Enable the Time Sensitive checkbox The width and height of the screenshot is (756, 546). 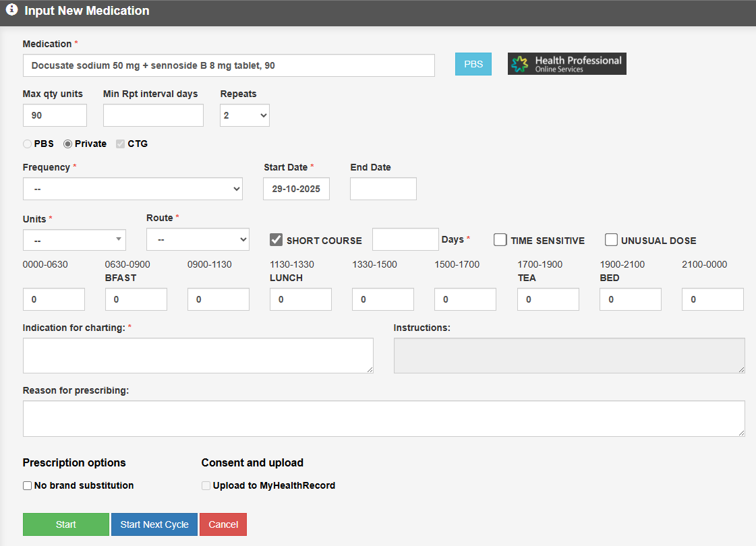point(500,240)
